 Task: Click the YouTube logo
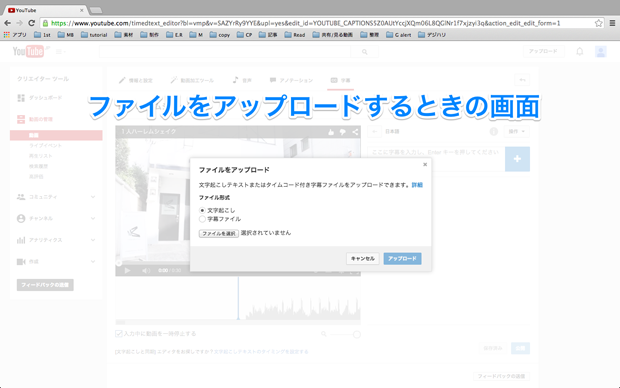click(28, 51)
